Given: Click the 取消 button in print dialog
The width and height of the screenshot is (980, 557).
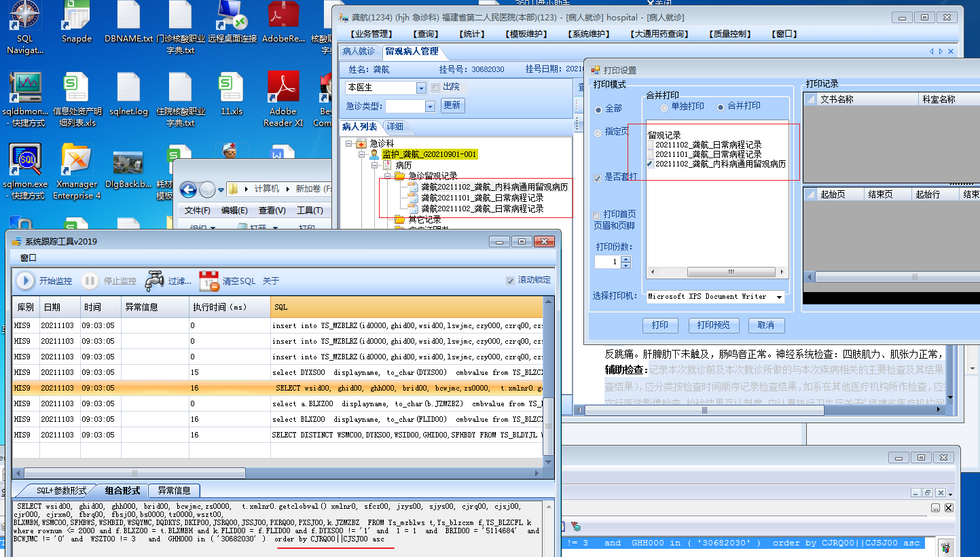Looking at the screenshot, I should (766, 325).
